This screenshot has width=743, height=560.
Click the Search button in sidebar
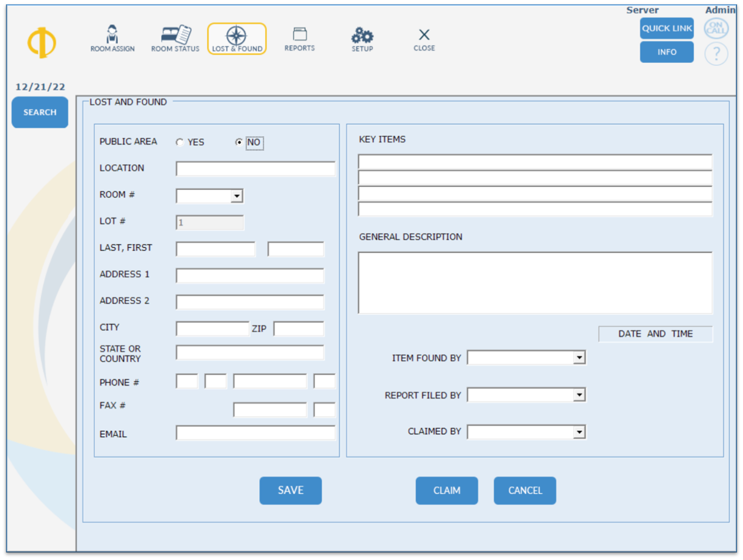pyautogui.click(x=40, y=112)
